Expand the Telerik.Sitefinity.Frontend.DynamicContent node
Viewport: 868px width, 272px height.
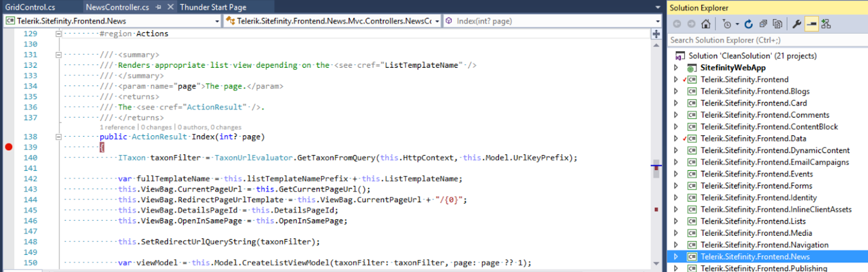(676, 150)
